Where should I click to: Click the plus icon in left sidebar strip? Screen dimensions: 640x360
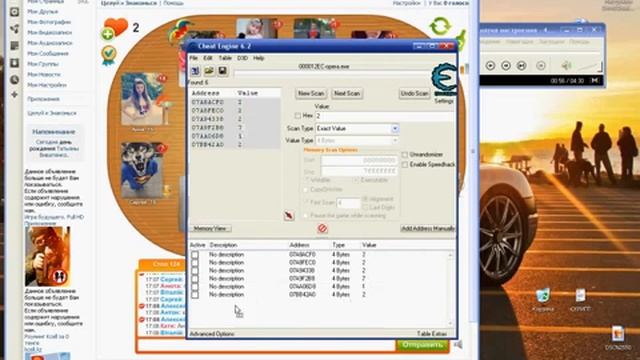click(15, 95)
